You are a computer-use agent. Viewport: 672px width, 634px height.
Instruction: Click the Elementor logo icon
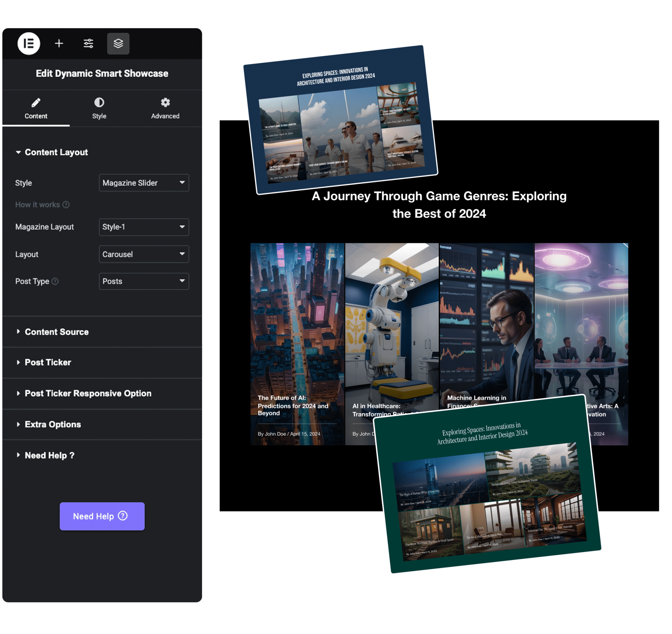click(x=29, y=44)
